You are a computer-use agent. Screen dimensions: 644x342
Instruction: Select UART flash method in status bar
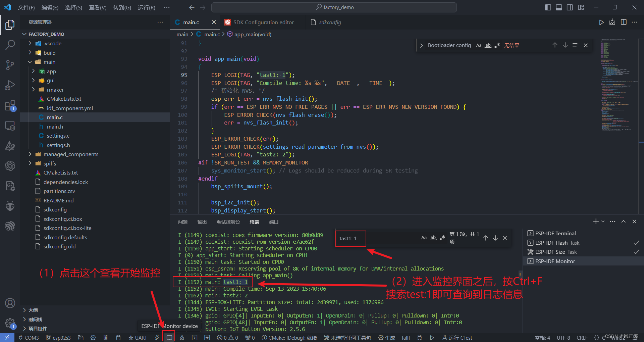[x=138, y=338]
